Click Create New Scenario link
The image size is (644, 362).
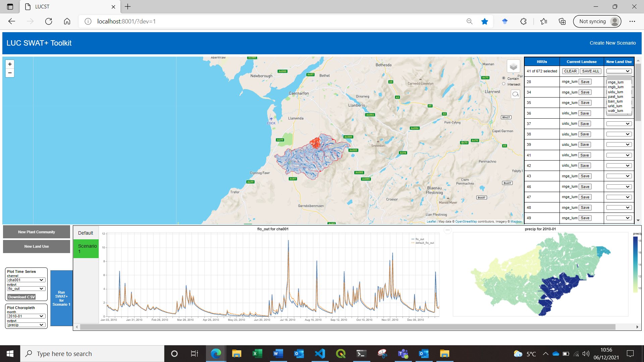[612, 43]
